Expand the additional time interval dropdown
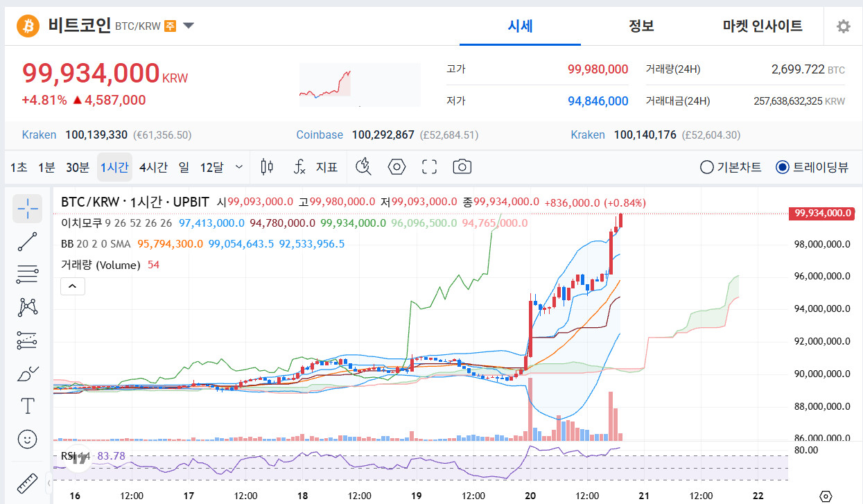863x504 pixels. [239, 167]
